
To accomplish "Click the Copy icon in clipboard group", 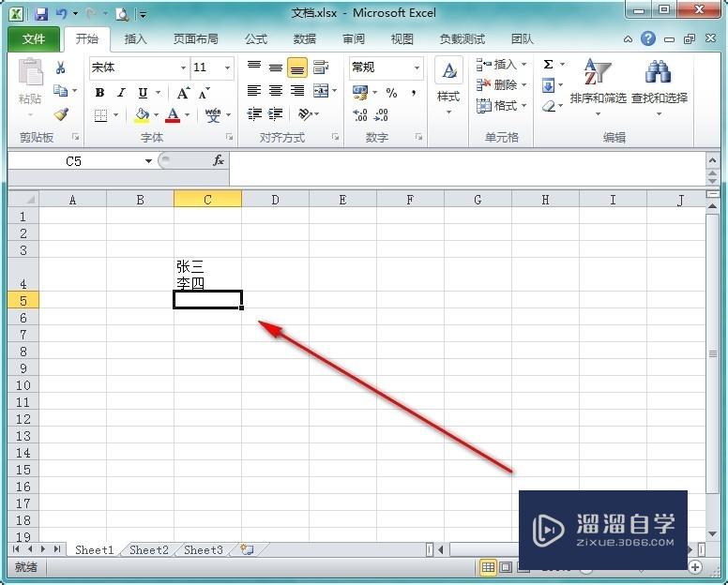I will point(60,90).
